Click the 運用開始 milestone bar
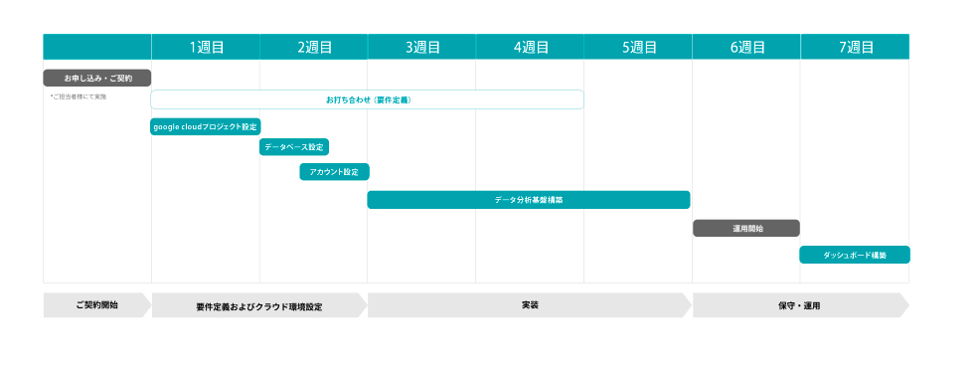Viewport: 980px width, 374px height. click(x=746, y=228)
